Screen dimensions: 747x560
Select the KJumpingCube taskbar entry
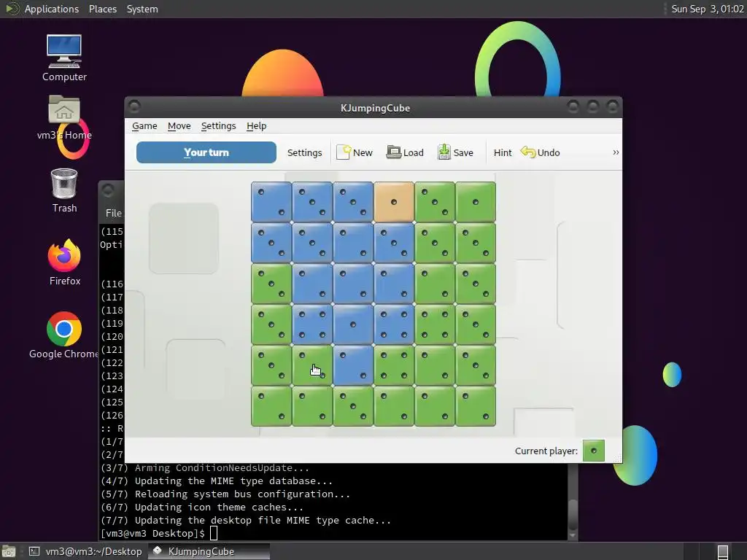coord(209,551)
